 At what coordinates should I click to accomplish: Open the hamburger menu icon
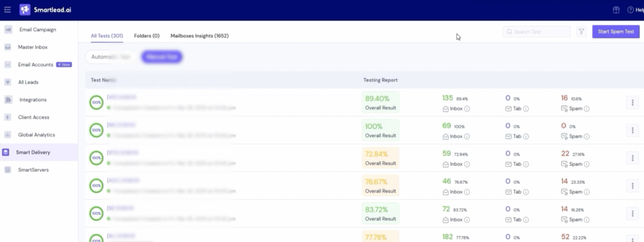click(8, 10)
